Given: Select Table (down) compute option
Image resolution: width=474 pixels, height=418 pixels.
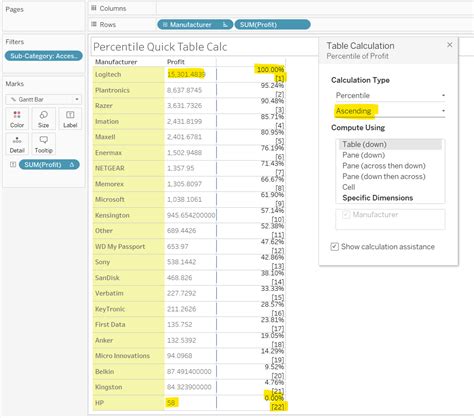Looking at the screenshot, I should (x=390, y=144).
